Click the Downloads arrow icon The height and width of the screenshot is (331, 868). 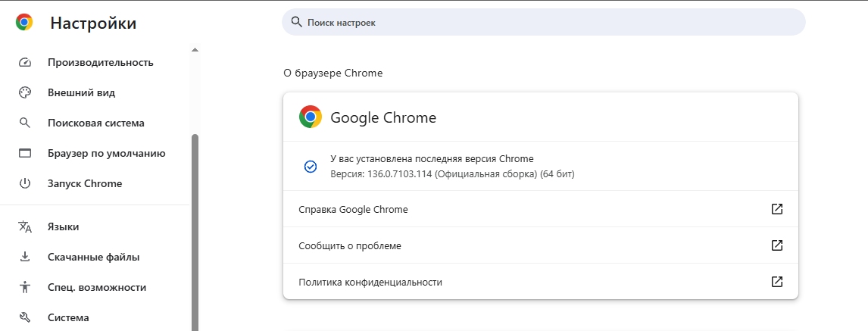(25, 257)
